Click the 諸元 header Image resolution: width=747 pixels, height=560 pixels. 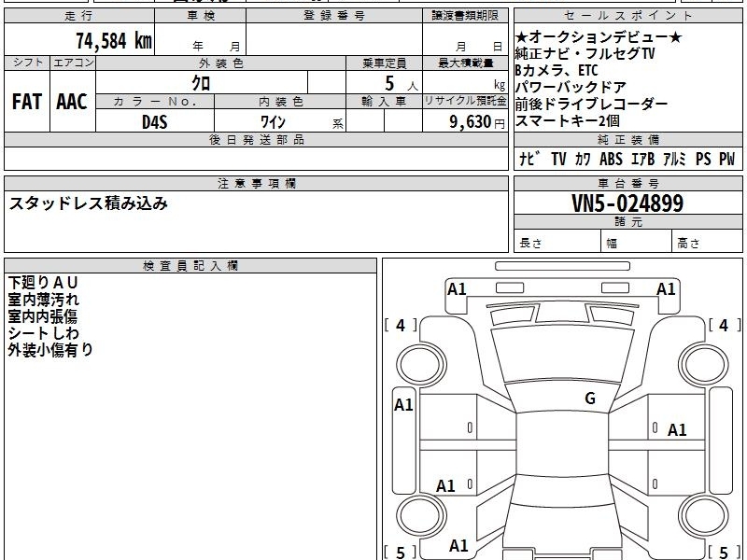[x=627, y=221]
